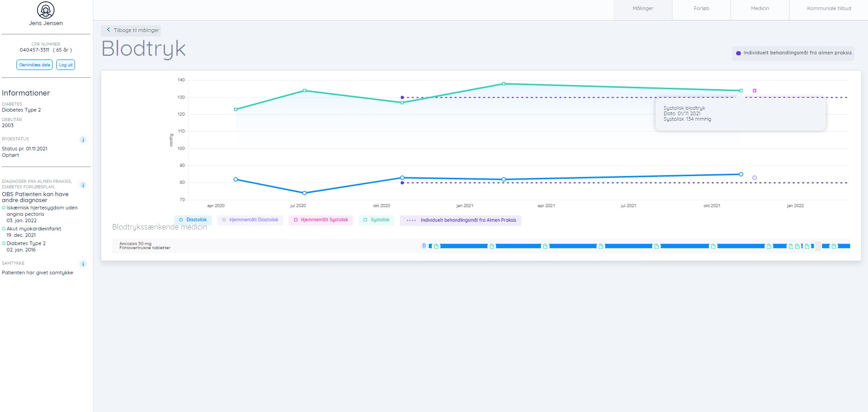Switch to the Forløb tab
Viewport: 868px width, 412px height.
coord(701,9)
